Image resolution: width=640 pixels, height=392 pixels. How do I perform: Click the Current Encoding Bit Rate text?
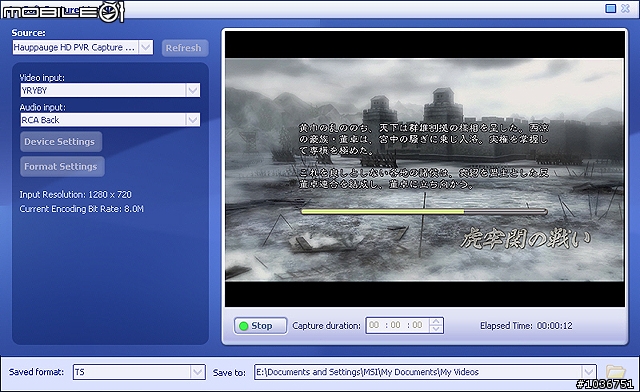[x=82, y=209]
